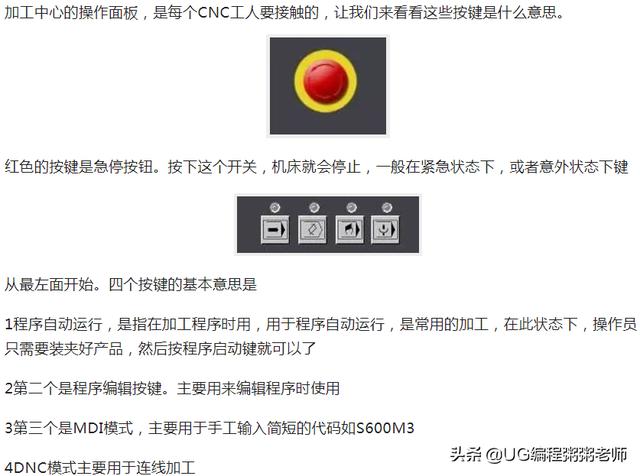The height and width of the screenshot is (476, 640).
Task: Click the 2第二个是程序编辑按键 line
Action: point(172,388)
